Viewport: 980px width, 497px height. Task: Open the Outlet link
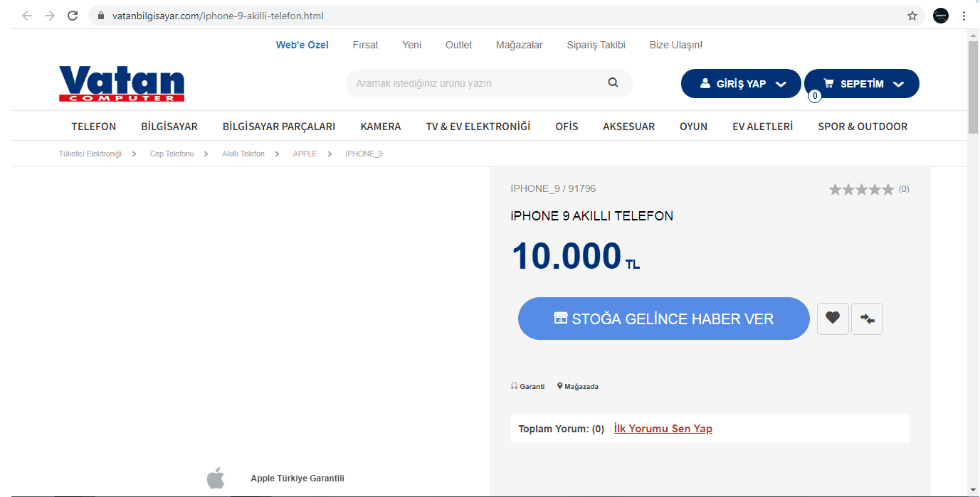point(459,45)
